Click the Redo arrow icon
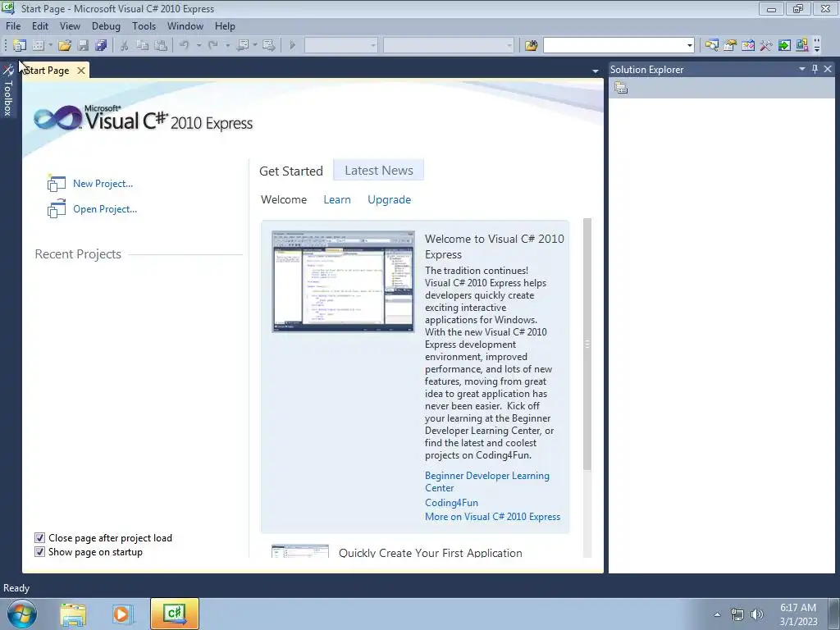The width and height of the screenshot is (840, 630). [x=213, y=46]
